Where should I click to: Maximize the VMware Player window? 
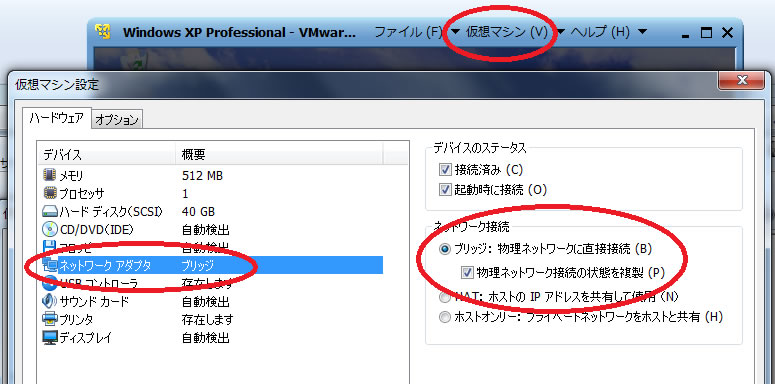707,33
